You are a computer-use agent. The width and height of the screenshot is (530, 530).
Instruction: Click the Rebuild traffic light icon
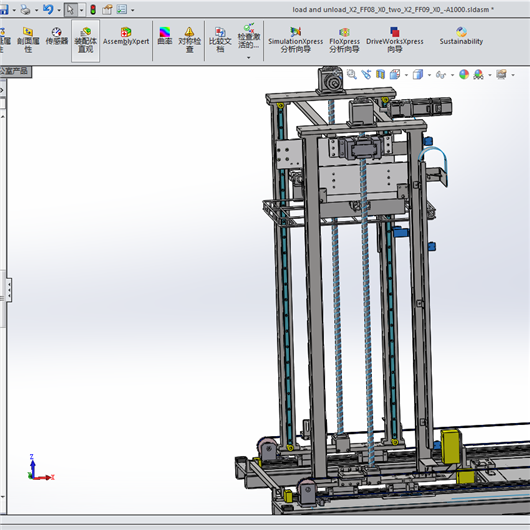coord(93,10)
